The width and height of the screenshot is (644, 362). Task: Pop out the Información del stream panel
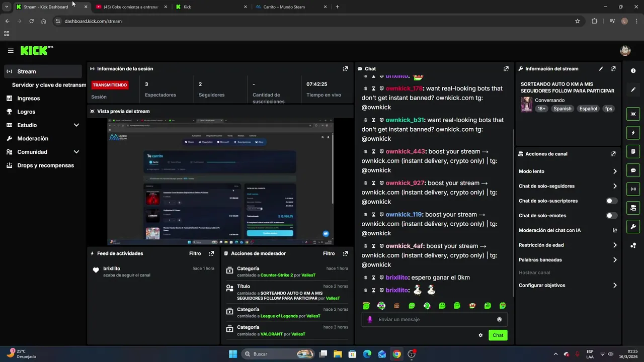[x=613, y=69]
